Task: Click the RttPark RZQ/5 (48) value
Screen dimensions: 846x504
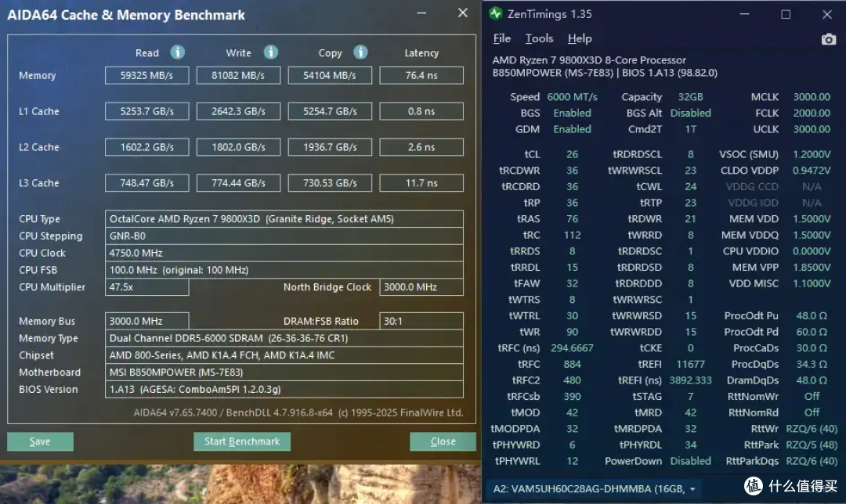Action: tap(812, 445)
